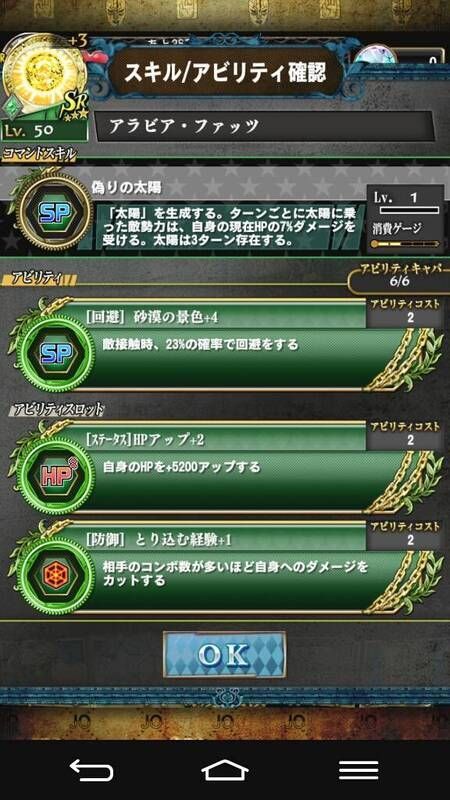Tap the アビリティスロット section label
Viewport: 450px width, 800px height.
tap(59, 409)
